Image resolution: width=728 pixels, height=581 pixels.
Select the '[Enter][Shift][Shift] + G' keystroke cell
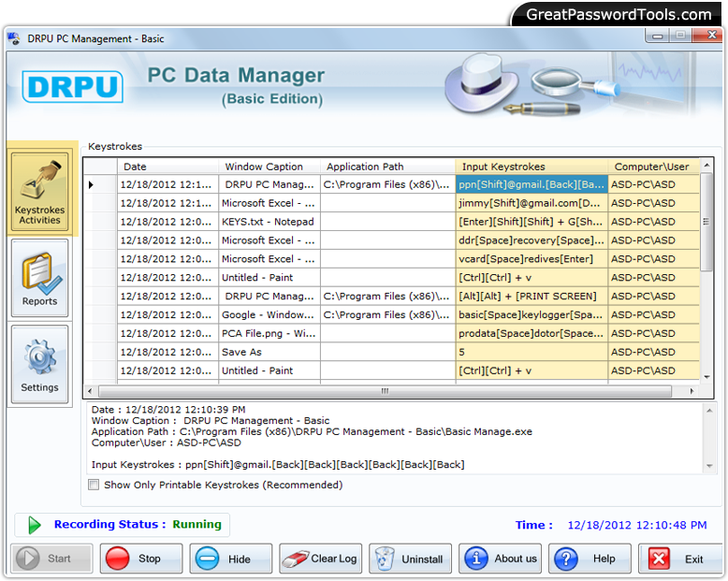point(531,222)
